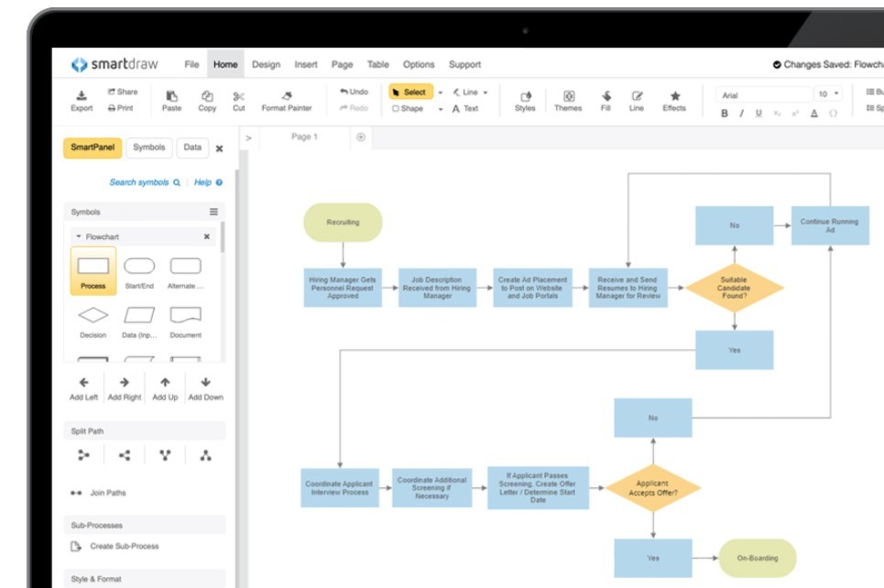Activate the Format Painter tool
The height and width of the screenshot is (588, 884).
coord(287,101)
